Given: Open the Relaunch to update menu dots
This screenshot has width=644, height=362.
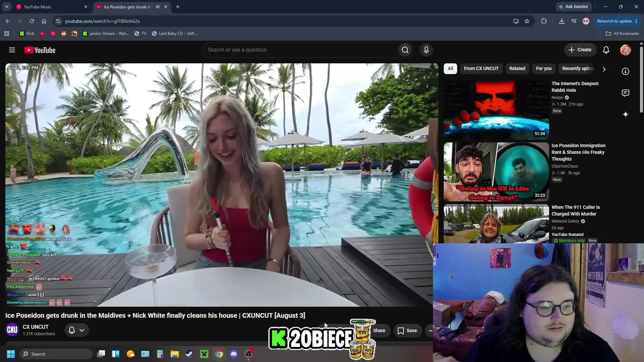Looking at the screenshot, I should pyautogui.click(x=636, y=21).
